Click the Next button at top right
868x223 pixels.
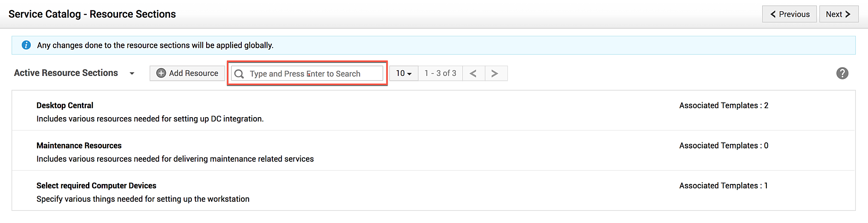point(838,14)
